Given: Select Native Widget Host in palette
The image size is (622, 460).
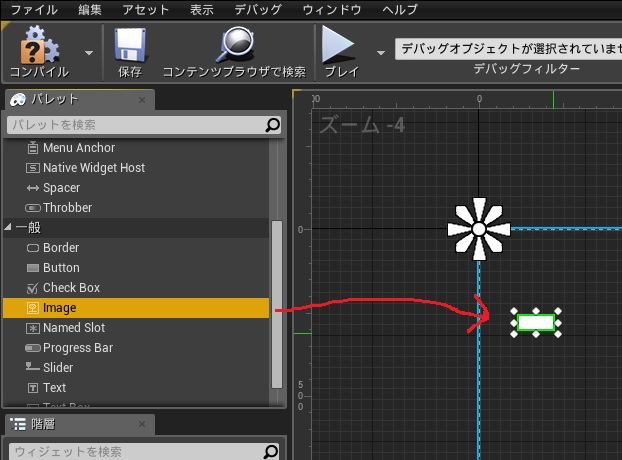Looking at the screenshot, I should [136, 168].
